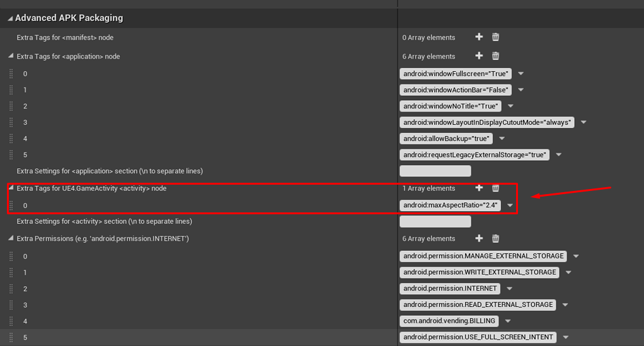Grab drag handle of windowFullscreen row
The width and height of the screenshot is (644, 346).
tap(11, 74)
